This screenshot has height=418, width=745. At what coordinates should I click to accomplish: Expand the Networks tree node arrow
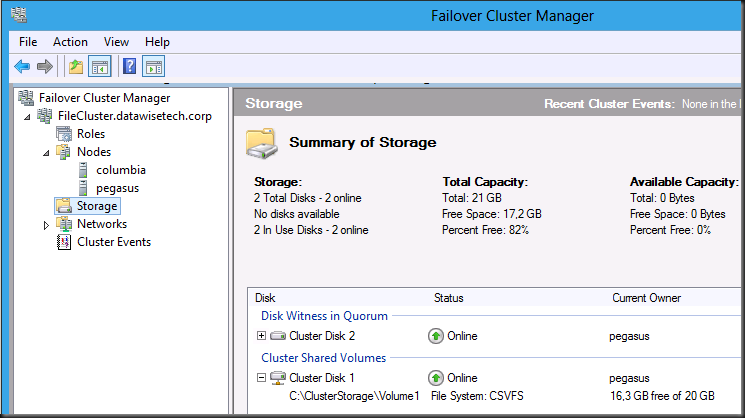pos(46,225)
